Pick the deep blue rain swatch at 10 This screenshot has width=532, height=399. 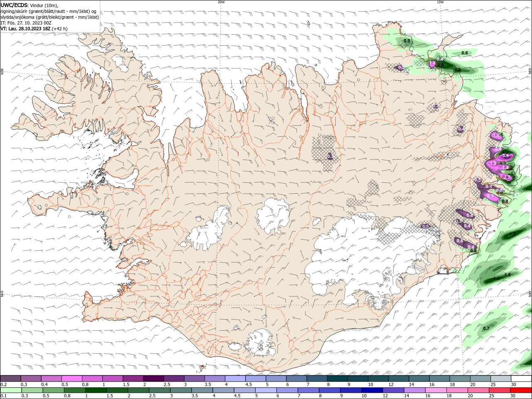pyautogui.click(x=372, y=390)
